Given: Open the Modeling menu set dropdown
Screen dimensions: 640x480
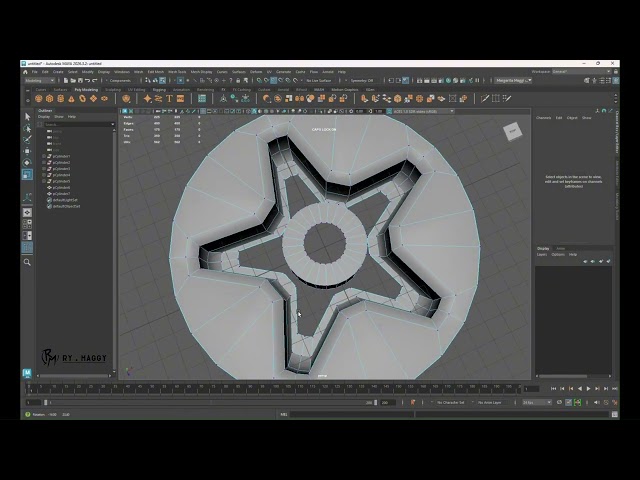Looking at the screenshot, I should 40,80.
